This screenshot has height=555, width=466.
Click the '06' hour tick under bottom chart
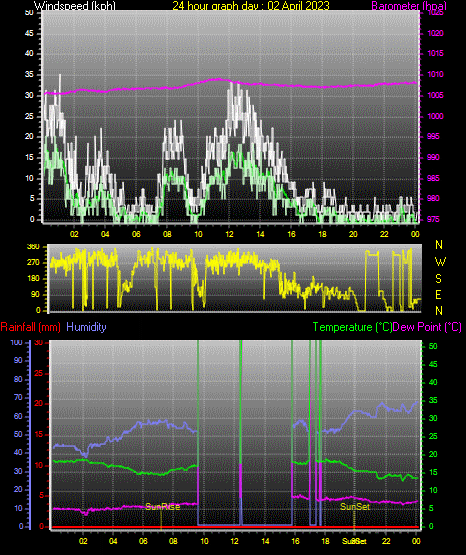click(143, 541)
